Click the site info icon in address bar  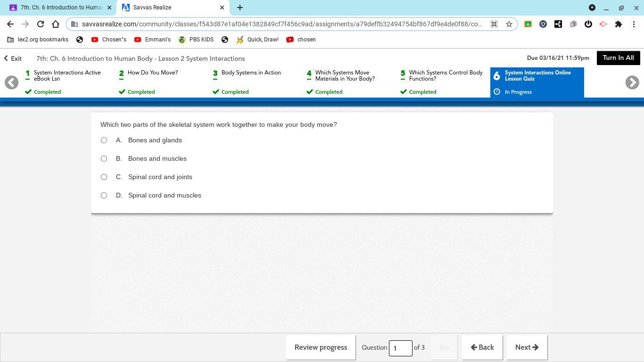74,24
